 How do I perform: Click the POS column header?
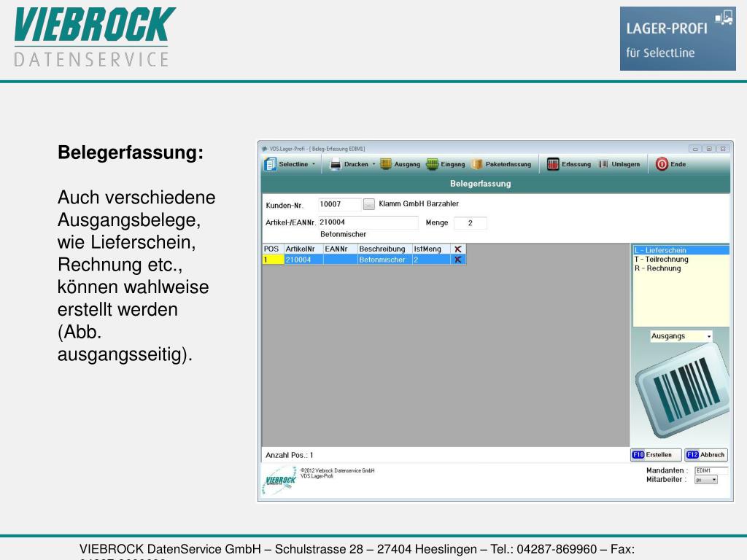[273, 249]
